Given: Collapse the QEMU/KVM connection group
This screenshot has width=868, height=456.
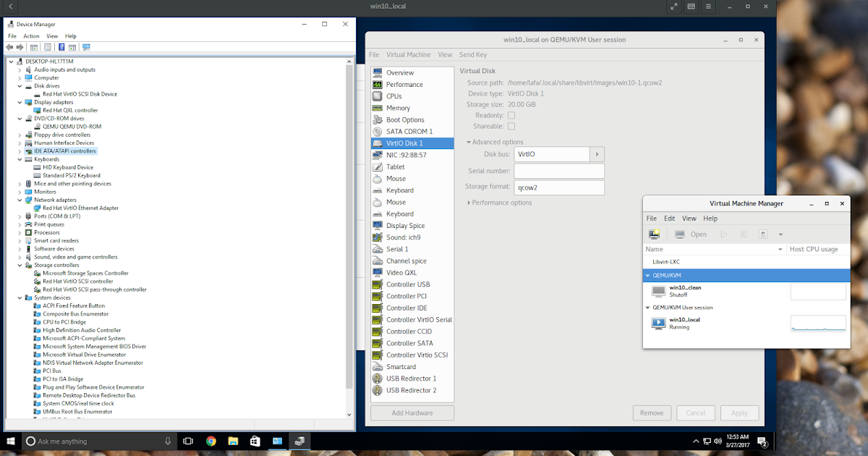Looking at the screenshot, I should point(648,275).
